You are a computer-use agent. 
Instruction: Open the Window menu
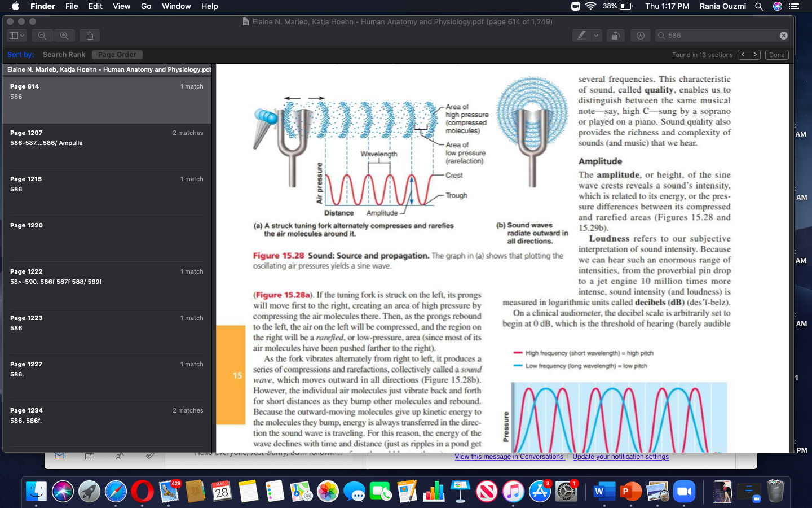tap(176, 6)
